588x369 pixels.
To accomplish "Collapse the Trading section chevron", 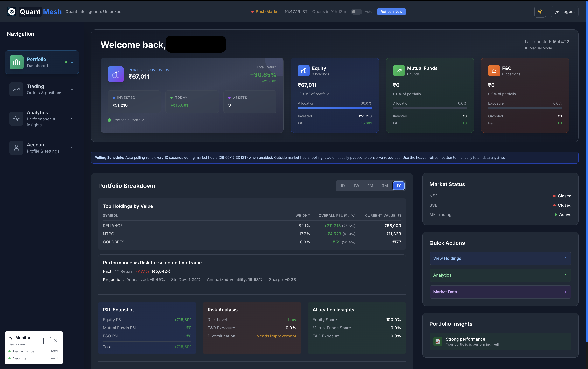I will 72,89.
